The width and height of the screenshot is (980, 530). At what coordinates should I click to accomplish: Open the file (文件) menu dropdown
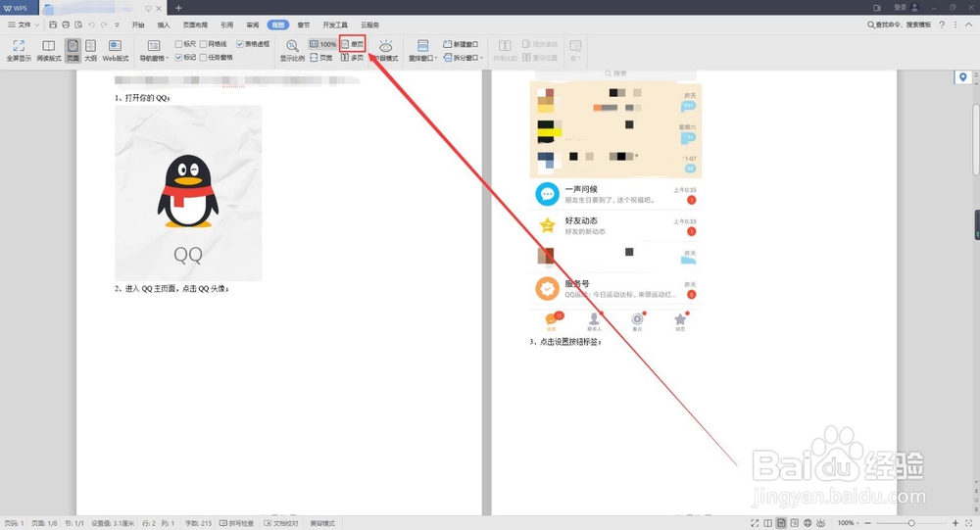[24, 25]
